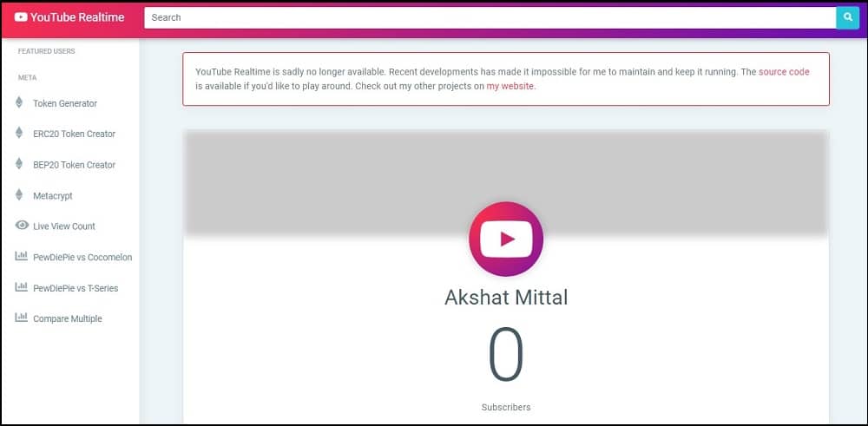The image size is (868, 426).
Task: Click the Ethereum icon beside ERC20 Token Creator
Action: click(x=19, y=133)
